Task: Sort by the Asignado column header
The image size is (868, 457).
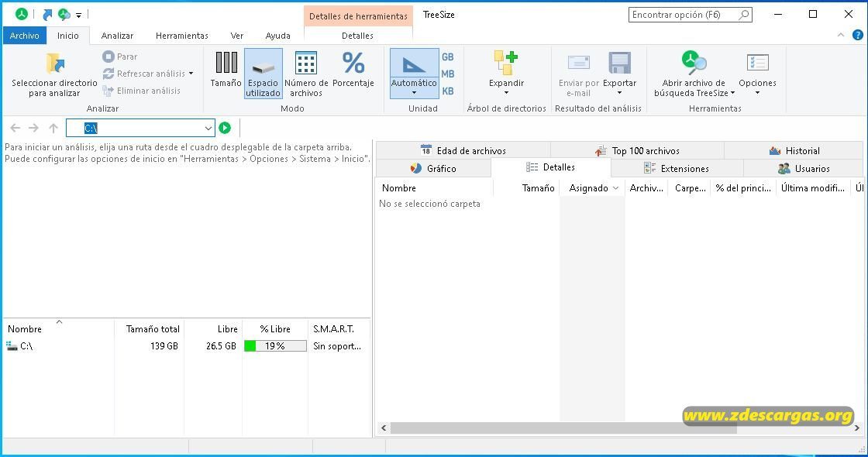Action: click(592, 188)
